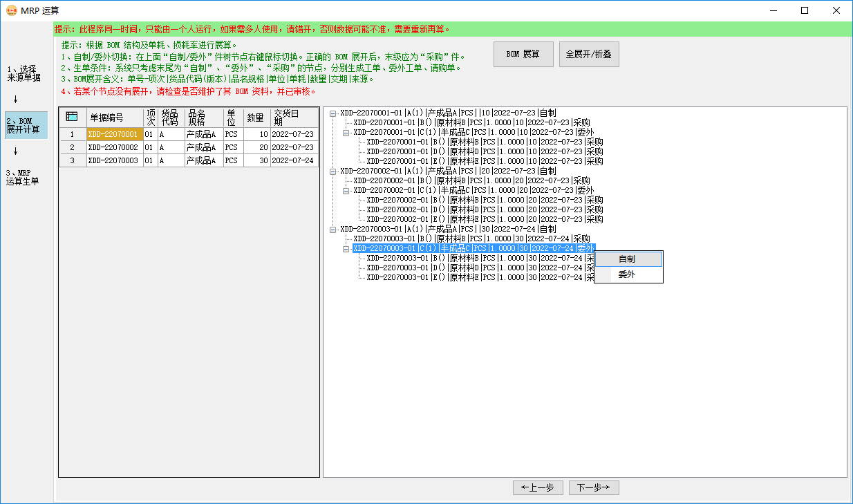Image resolution: width=853 pixels, height=504 pixels.
Task: Click the 全展开/折叠 button
Action: tap(589, 54)
